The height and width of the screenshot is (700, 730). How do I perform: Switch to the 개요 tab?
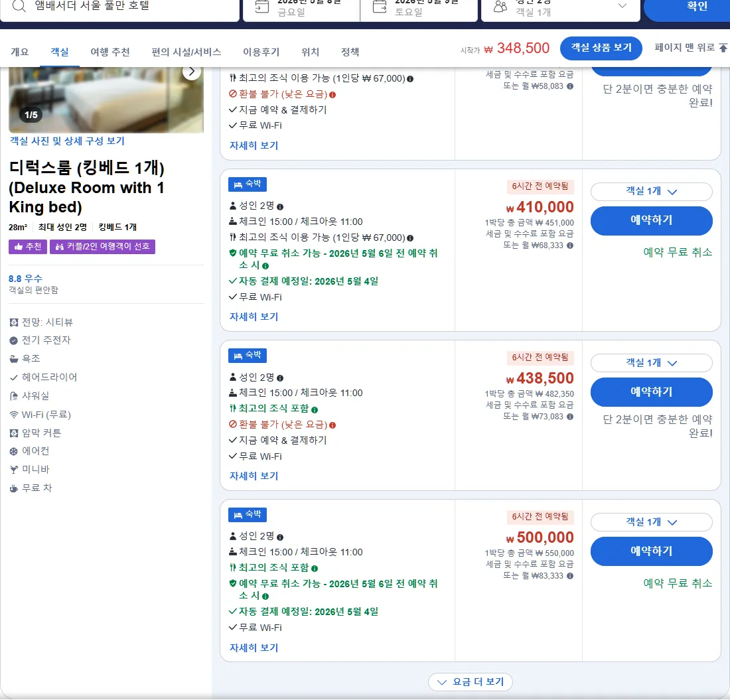click(19, 52)
